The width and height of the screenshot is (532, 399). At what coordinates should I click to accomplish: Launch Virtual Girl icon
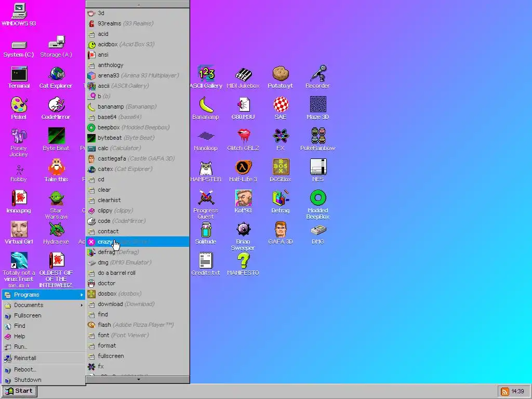pyautogui.click(x=19, y=233)
